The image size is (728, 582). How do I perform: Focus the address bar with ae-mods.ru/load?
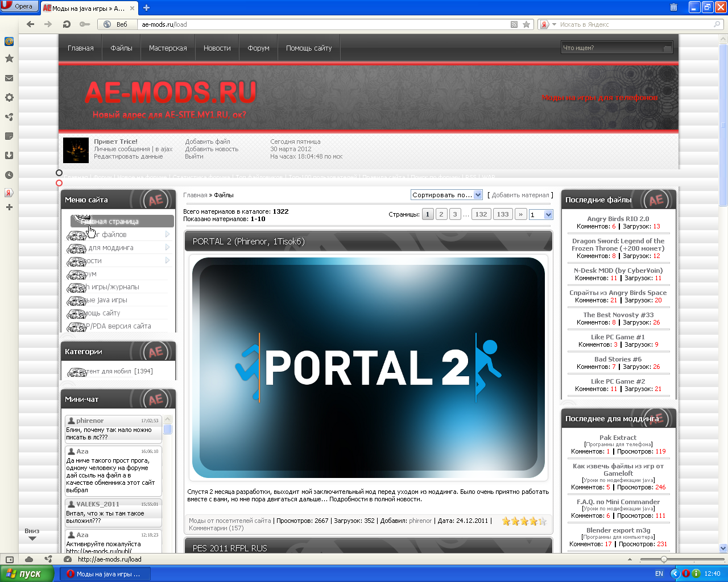point(324,24)
